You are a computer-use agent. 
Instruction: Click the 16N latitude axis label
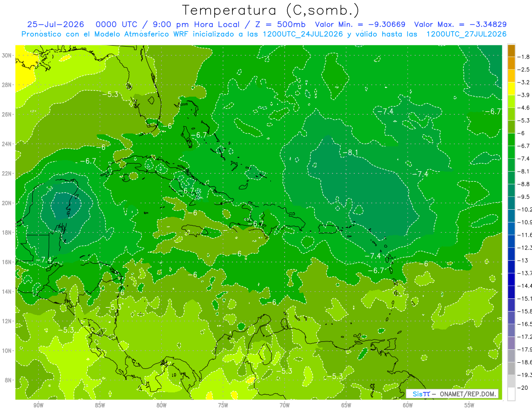coord(8,262)
